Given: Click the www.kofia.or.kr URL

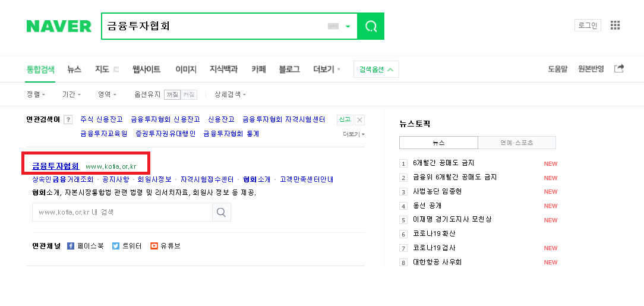Looking at the screenshot, I should 111,167.
